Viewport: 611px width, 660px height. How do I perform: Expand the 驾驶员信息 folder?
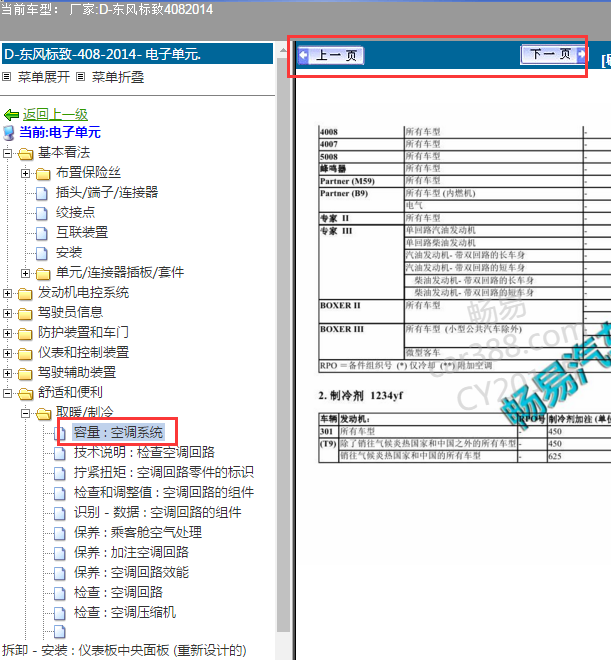[7, 313]
